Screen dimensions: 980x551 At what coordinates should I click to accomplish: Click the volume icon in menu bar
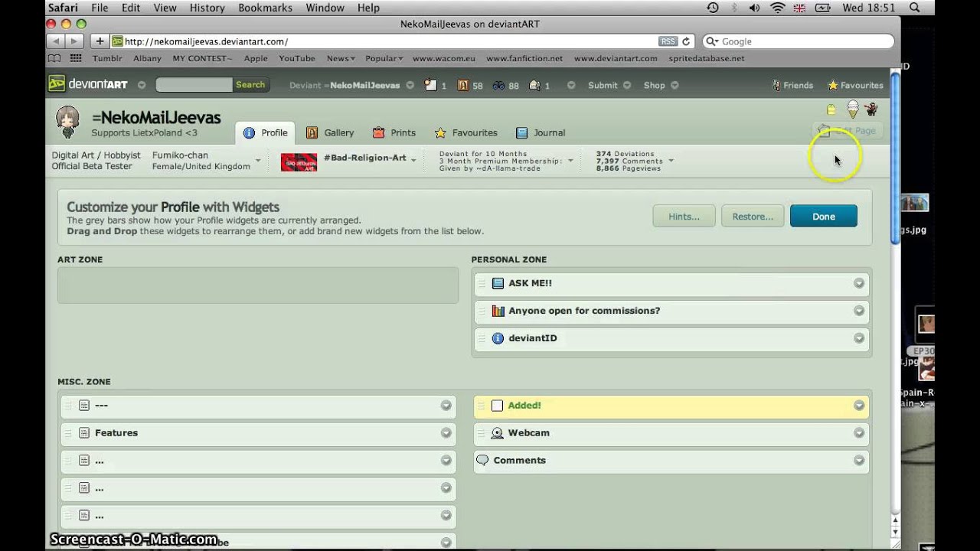coord(755,8)
